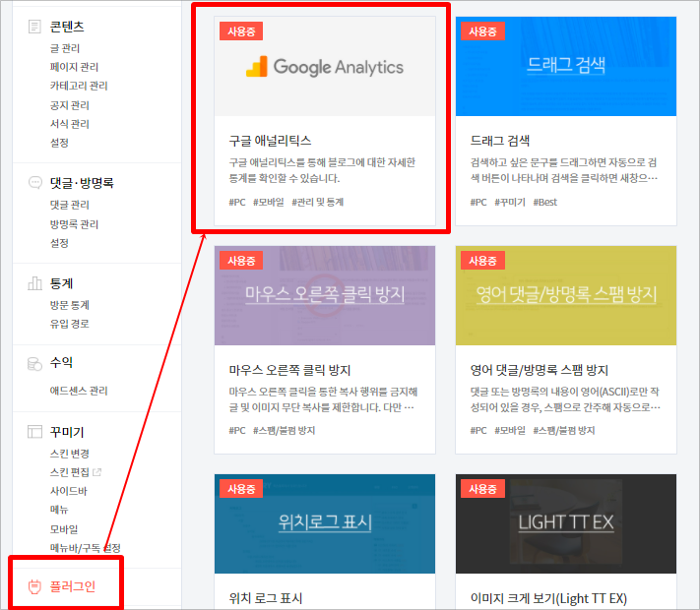700x610 pixels.
Task: Select 서식 관리 menu item
Action: pyautogui.click(x=70, y=124)
